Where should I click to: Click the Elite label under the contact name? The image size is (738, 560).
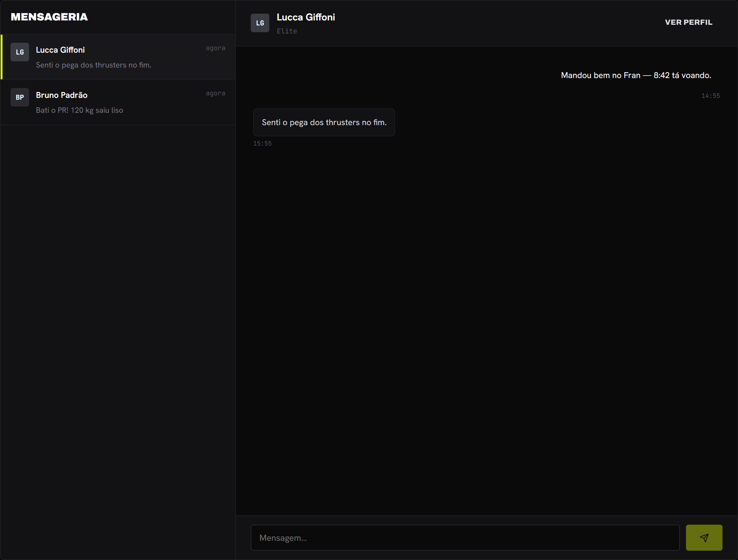point(287,31)
